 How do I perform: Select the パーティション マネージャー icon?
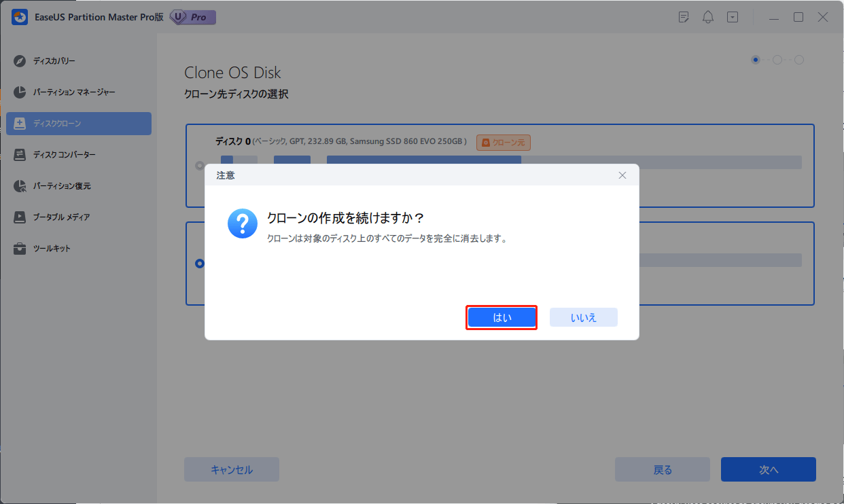tap(18, 92)
